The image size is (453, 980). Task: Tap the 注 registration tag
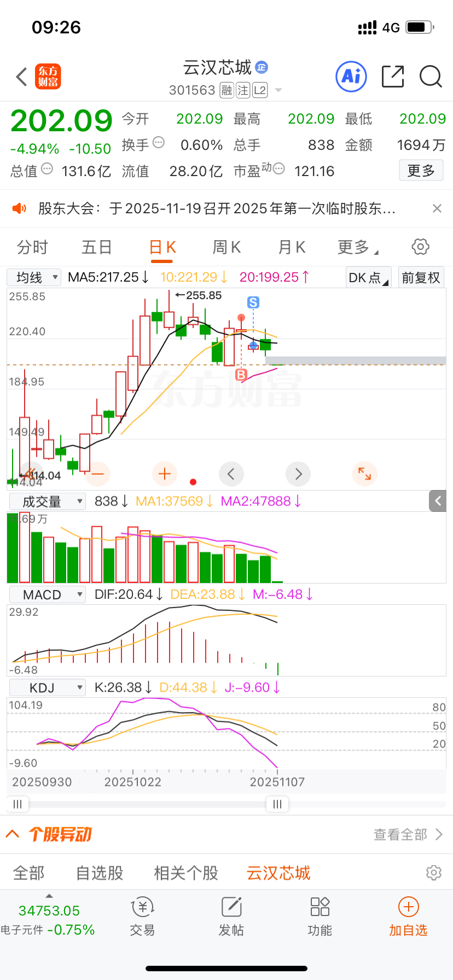(243, 90)
